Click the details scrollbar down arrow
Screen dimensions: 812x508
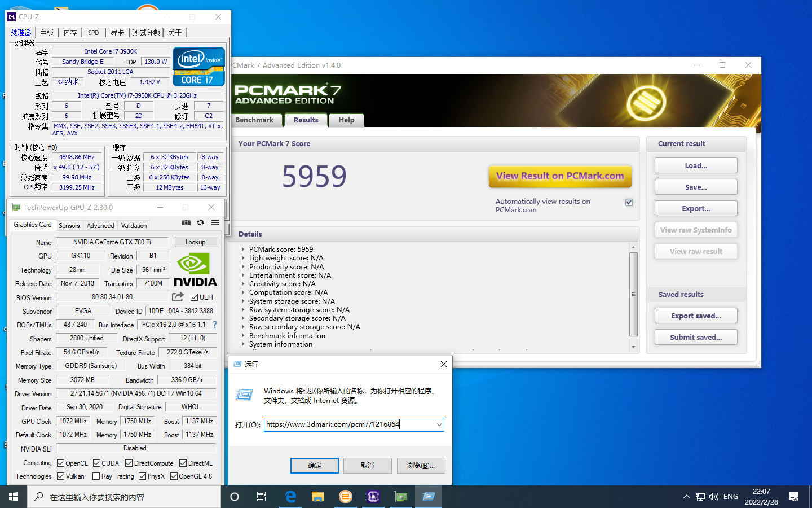(x=633, y=347)
